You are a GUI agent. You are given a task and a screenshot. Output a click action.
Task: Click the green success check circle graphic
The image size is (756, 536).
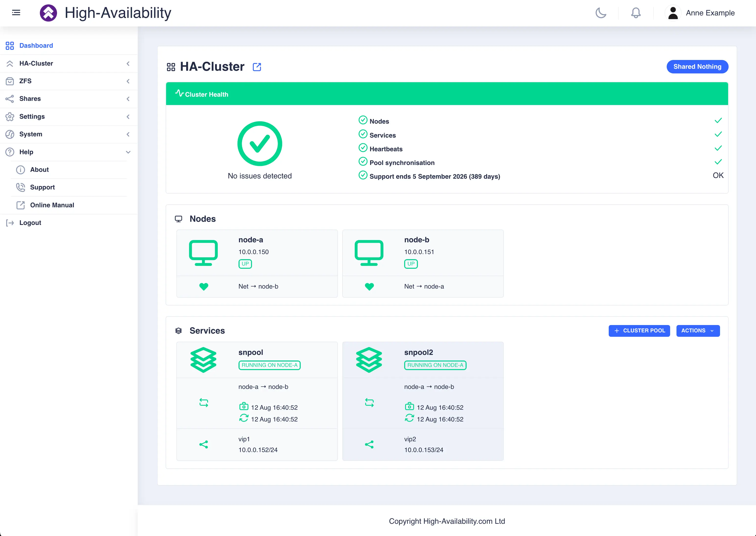pos(260,143)
